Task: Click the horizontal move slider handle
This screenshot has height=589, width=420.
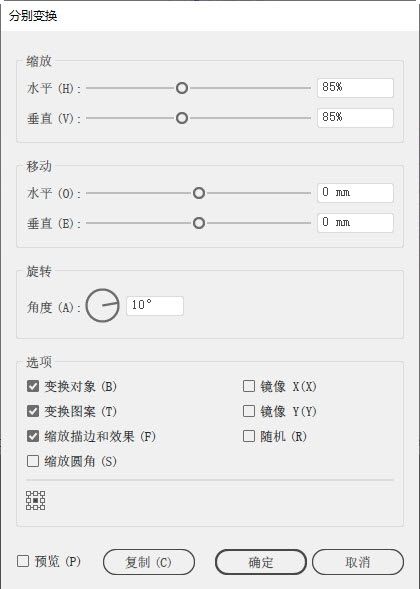Action: [x=199, y=193]
